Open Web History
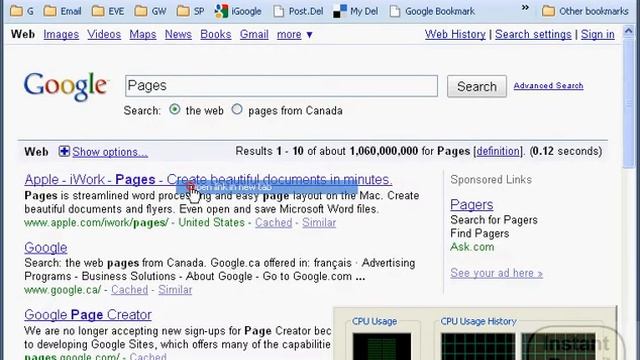This screenshot has height=360, width=640. click(x=455, y=35)
